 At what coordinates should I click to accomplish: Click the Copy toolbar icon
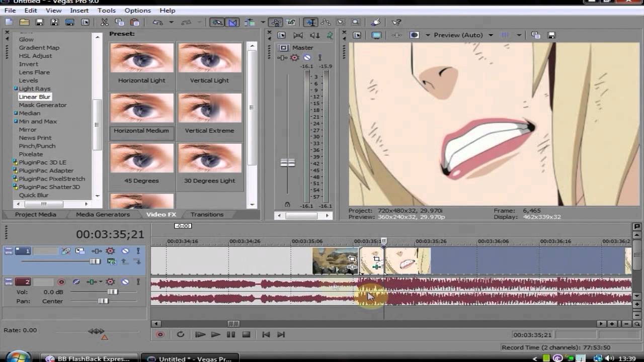click(119, 22)
